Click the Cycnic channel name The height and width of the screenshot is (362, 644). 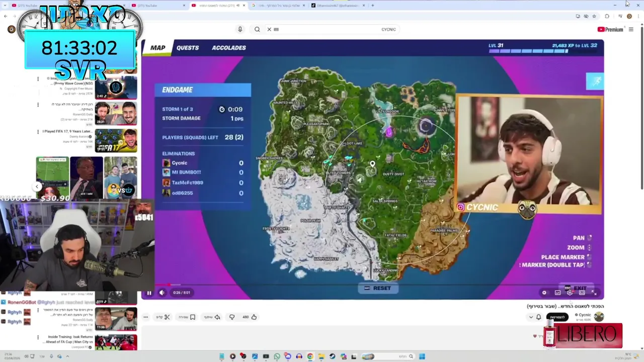585,315
